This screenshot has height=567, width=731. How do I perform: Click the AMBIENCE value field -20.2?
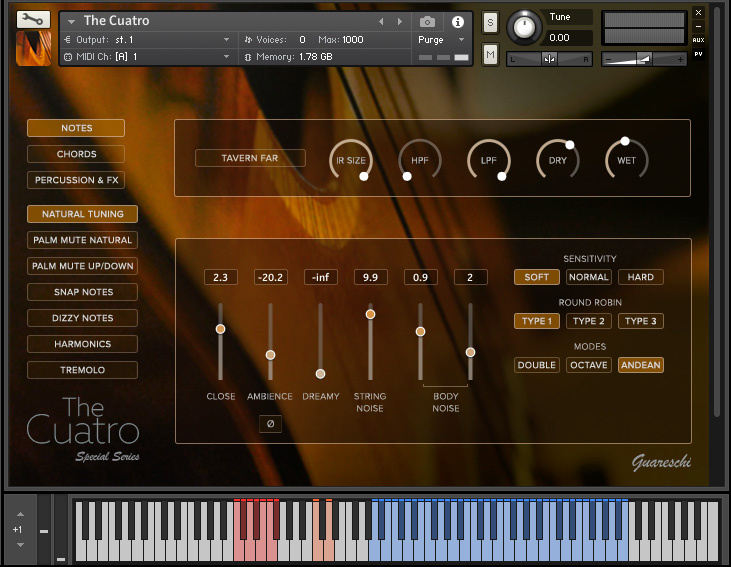point(270,277)
